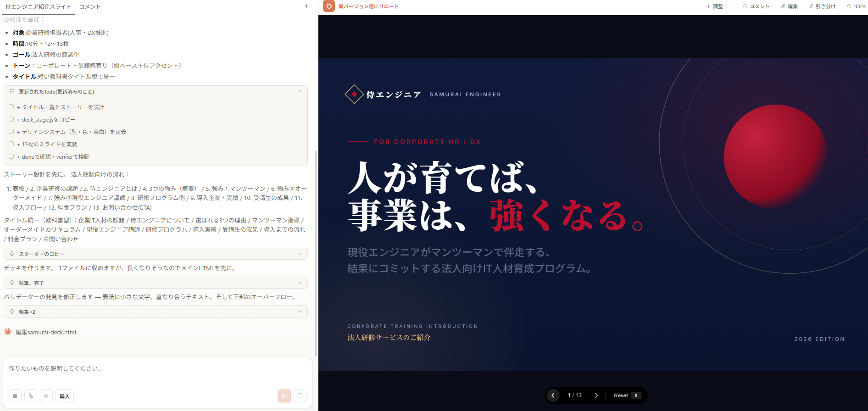868x411 pixels.
Task: Go to the previous slide with the left arrow
Action: 553,395
